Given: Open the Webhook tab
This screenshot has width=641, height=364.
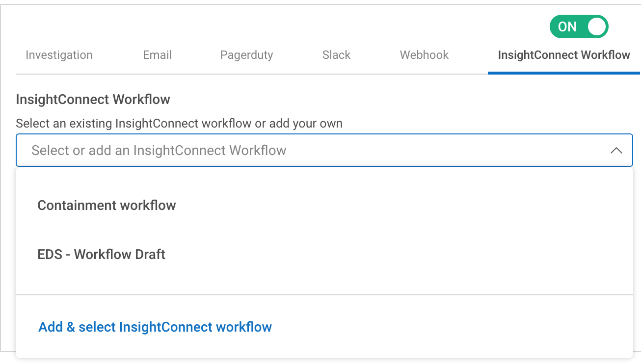Looking at the screenshot, I should pos(424,55).
